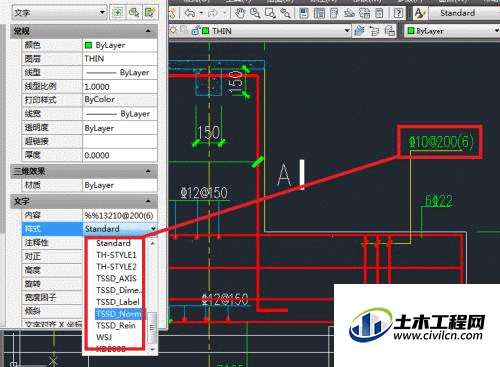Choose TSSD_Rein in the style list
500x367 pixels.
coord(116,325)
